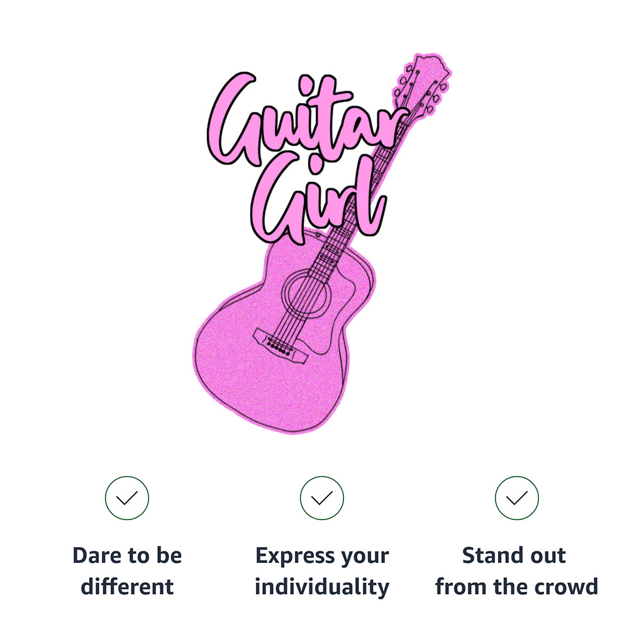The image size is (644, 644).
Task: Select the "Dare to be different" text
Action: (127, 571)
